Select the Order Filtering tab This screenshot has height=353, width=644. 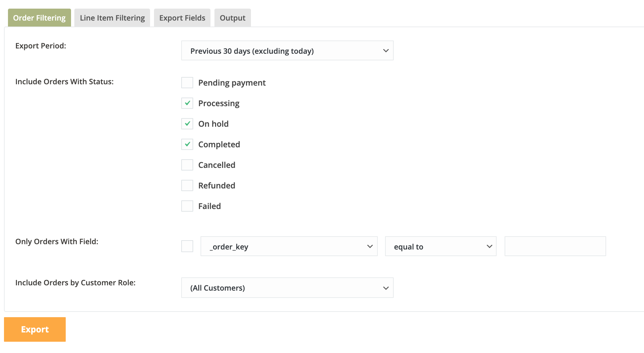[39, 18]
